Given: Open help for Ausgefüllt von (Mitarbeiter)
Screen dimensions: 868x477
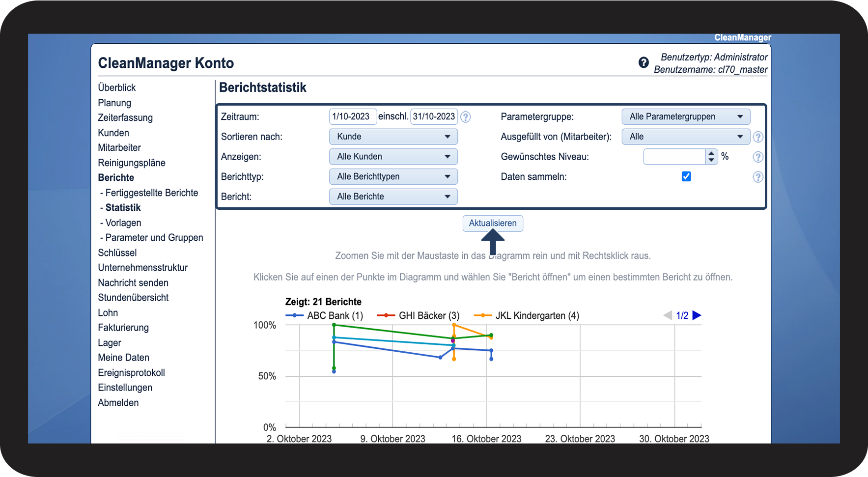Looking at the screenshot, I should tap(758, 137).
